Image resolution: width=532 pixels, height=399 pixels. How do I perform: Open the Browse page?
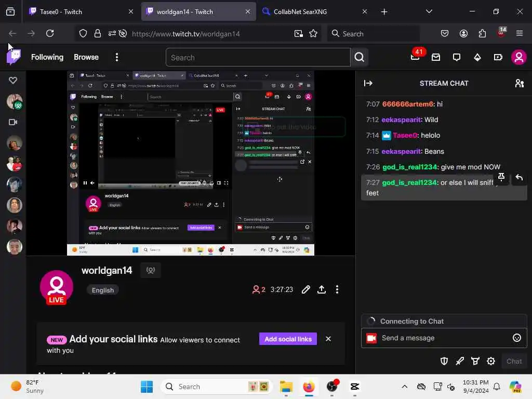(x=86, y=57)
